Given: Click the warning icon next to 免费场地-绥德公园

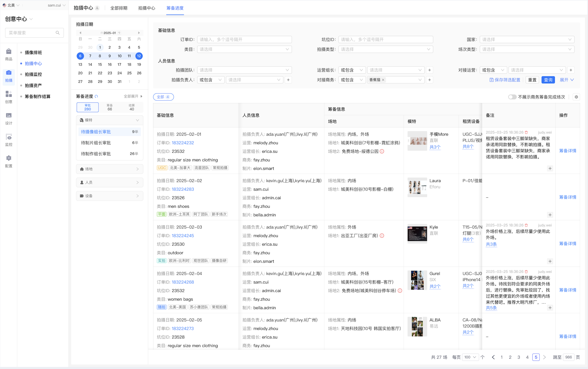Looking at the screenshot, I should coord(382,152).
